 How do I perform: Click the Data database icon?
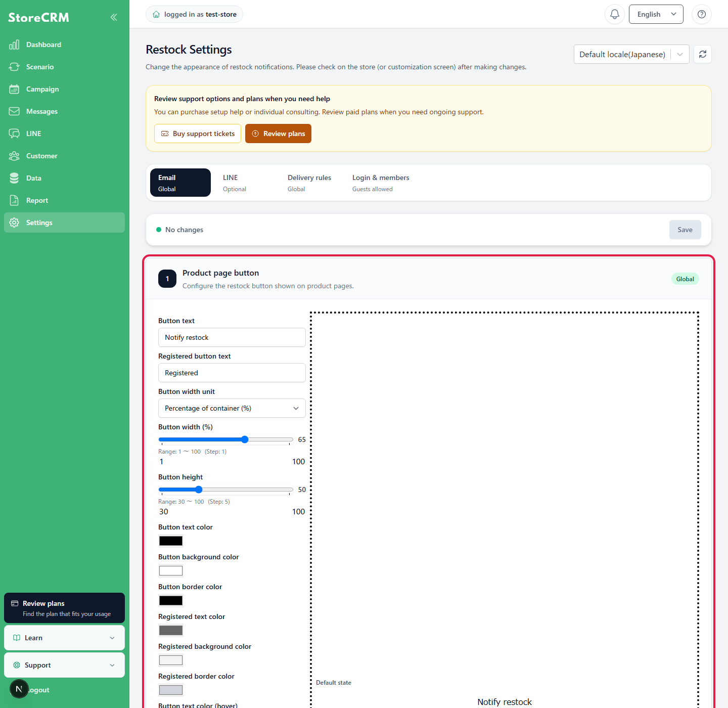[x=14, y=178]
